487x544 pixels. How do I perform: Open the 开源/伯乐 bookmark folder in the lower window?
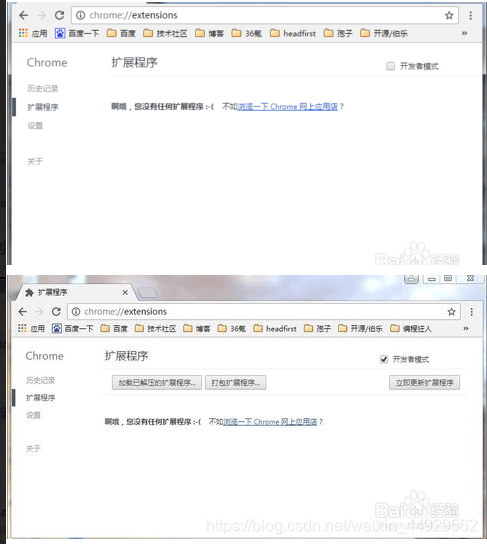(x=360, y=328)
